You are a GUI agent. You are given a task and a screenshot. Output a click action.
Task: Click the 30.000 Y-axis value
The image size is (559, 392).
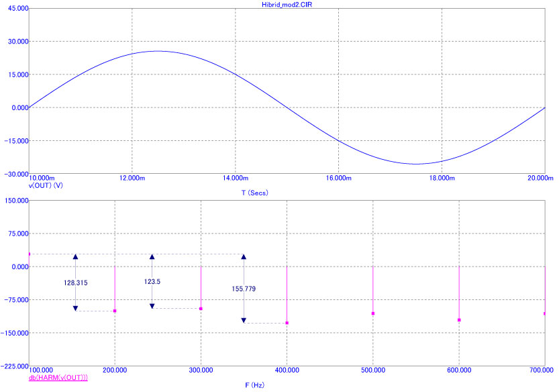point(18,42)
